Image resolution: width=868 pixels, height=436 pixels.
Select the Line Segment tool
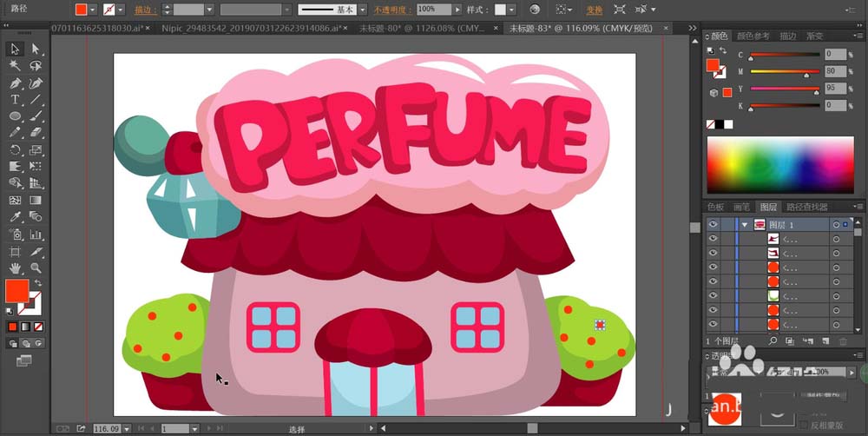(36, 100)
